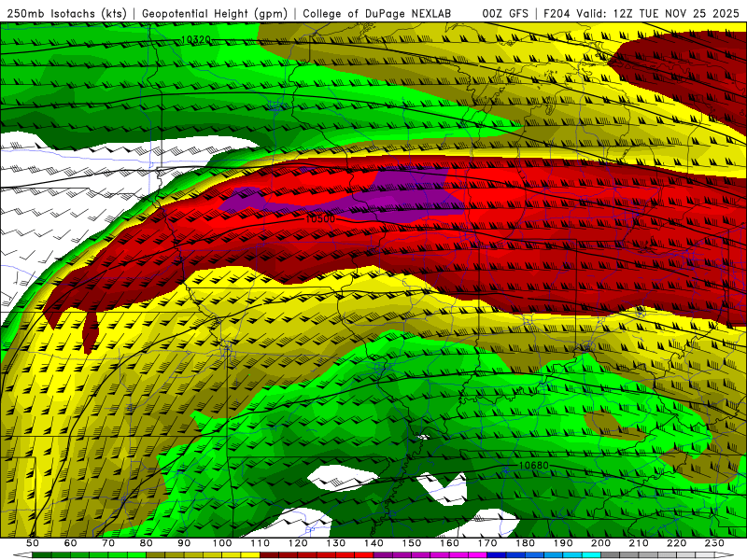Viewport: 747px width, 560px height.
Task: Click the 170 legend value
Action: point(487,543)
